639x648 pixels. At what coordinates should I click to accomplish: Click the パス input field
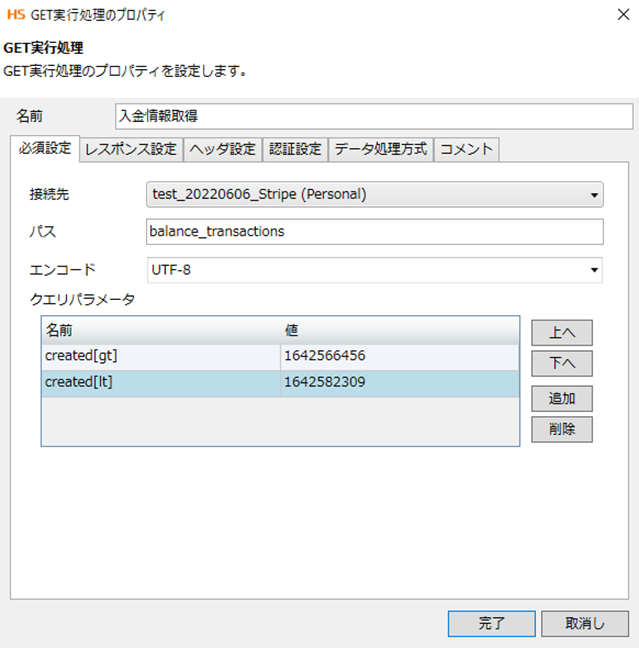click(374, 232)
